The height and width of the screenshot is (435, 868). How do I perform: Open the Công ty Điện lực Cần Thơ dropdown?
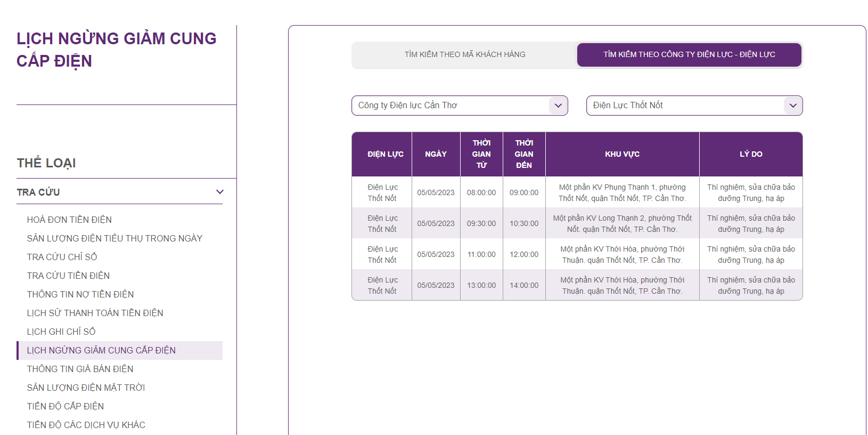click(x=459, y=106)
